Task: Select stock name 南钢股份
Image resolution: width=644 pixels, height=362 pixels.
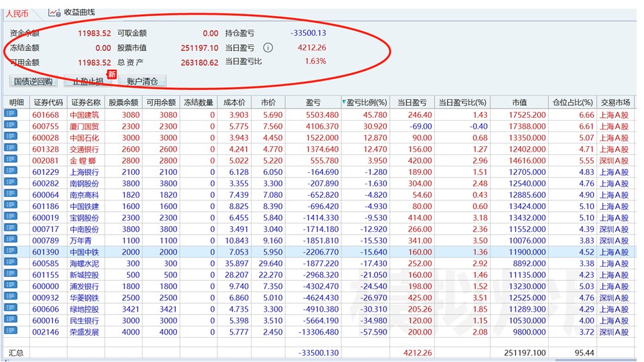Action: [x=85, y=184]
